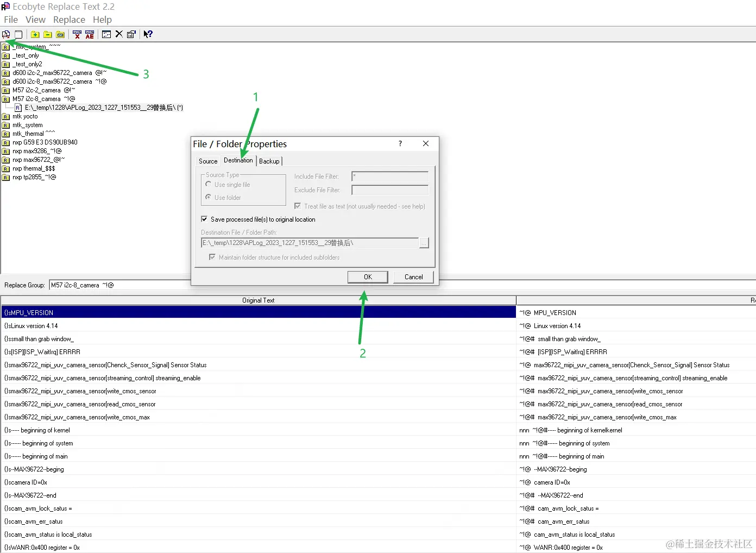Open the Replace menu
This screenshot has width=756, height=553.
click(x=69, y=20)
